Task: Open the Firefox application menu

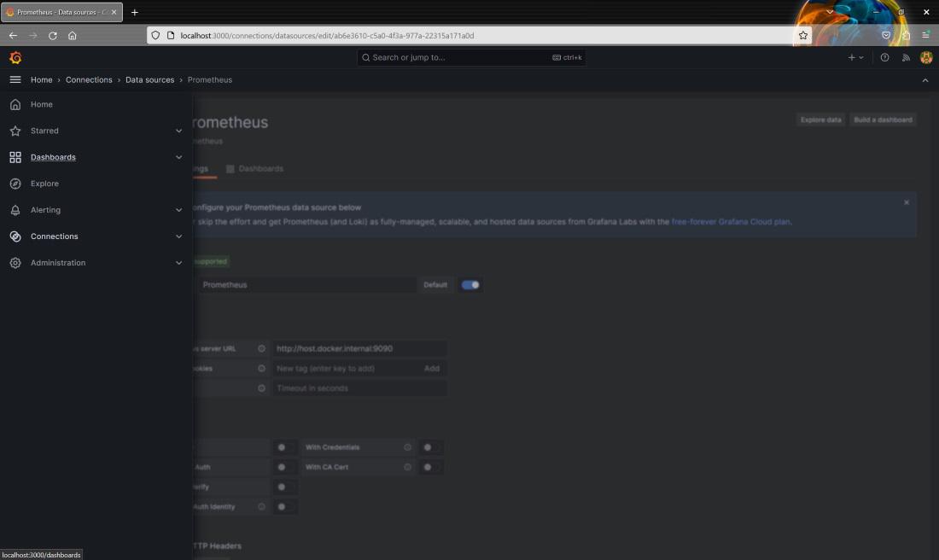Action: click(x=926, y=35)
